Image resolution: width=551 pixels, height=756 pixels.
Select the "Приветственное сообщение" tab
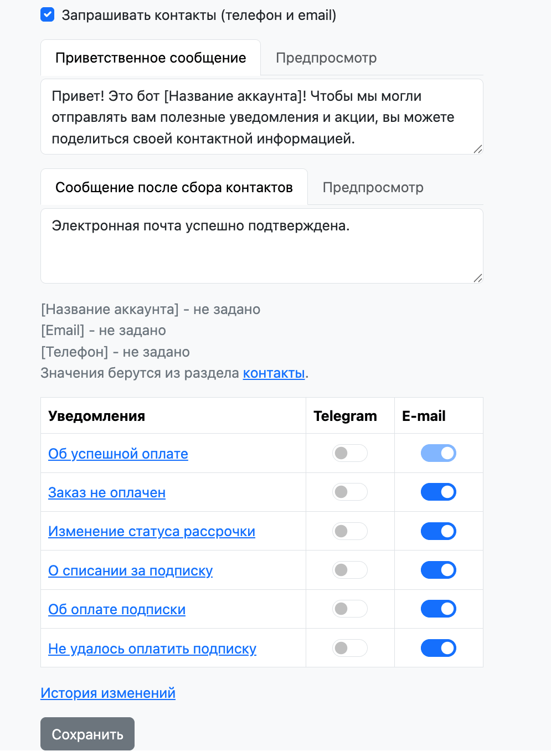point(151,58)
